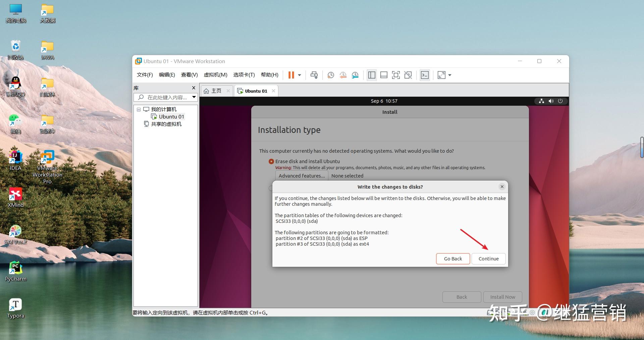Open the Snapshot Manager wrench icon
644x340 pixels.
[355, 75]
